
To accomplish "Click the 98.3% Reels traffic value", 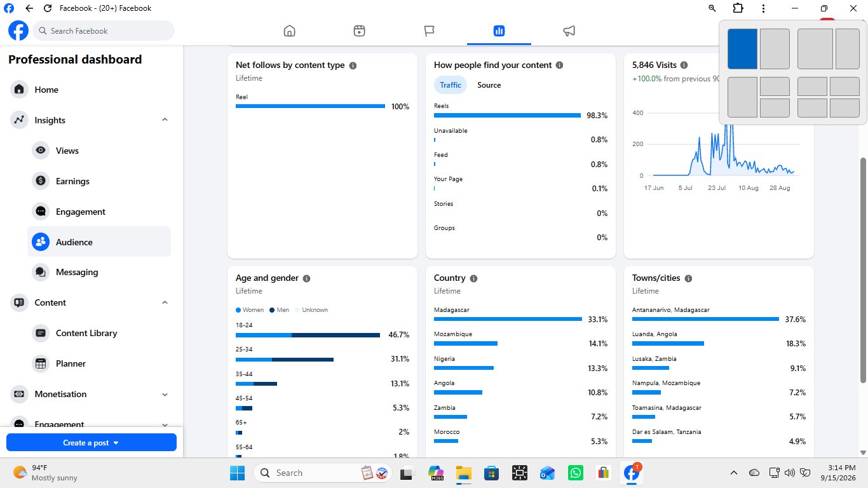I will coord(597,116).
